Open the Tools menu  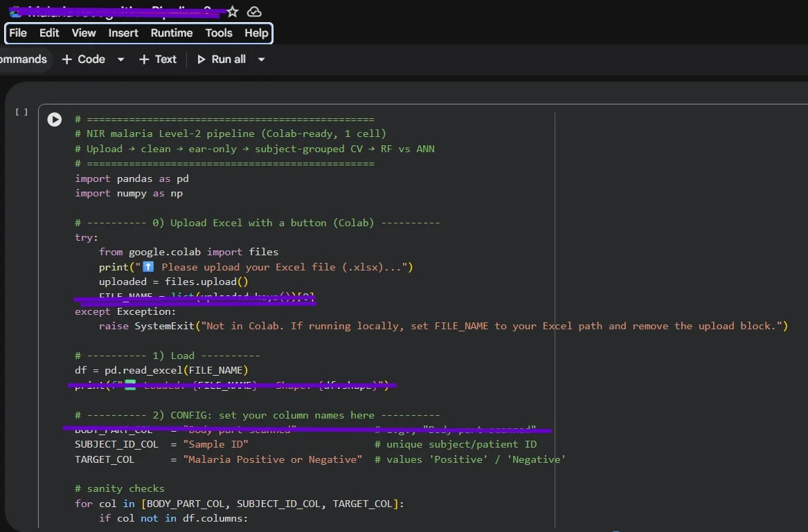pos(219,33)
